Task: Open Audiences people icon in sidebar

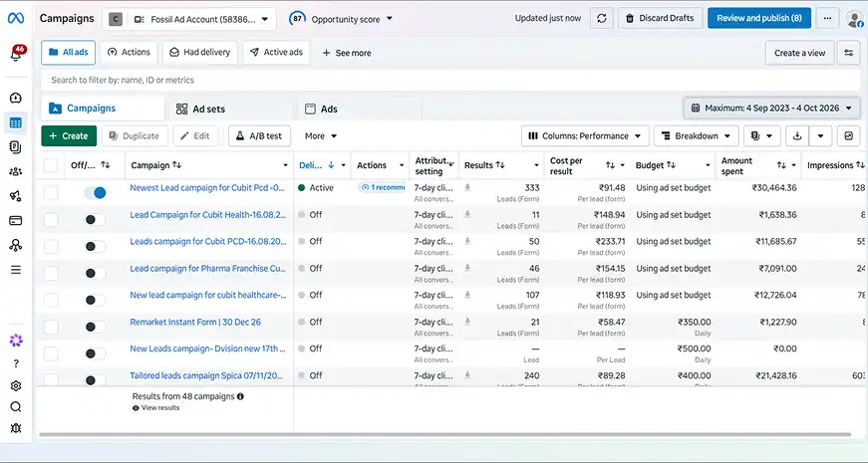Action: [x=16, y=171]
